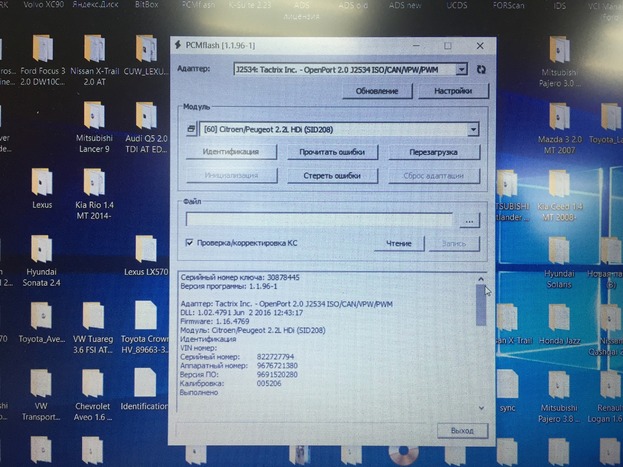623x467 pixels.
Task: Click the file path input field
Action: [319, 220]
